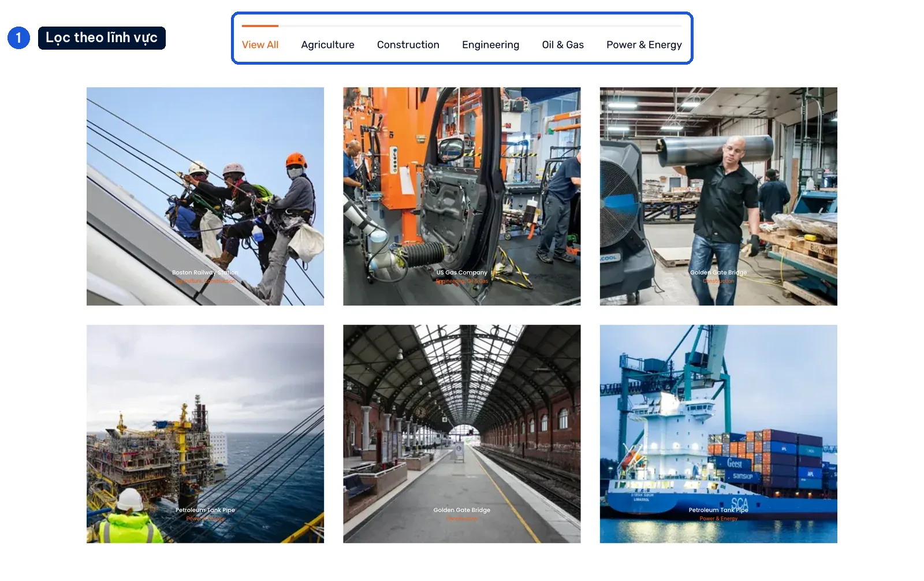Image resolution: width=924 pixels, height=581 pixels.
Task: Follow the "Agriculture, Construction" category link
Action: 205,281
